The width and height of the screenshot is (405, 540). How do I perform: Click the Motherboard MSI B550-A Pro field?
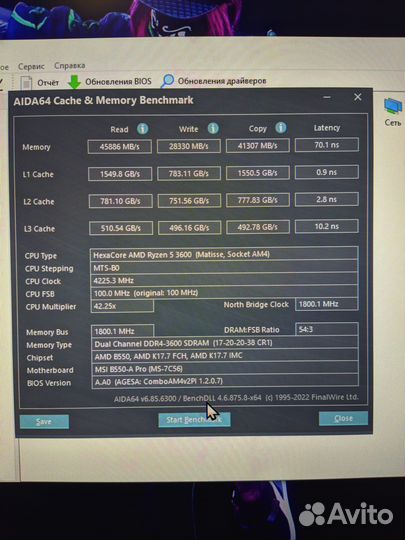[225, 368]
